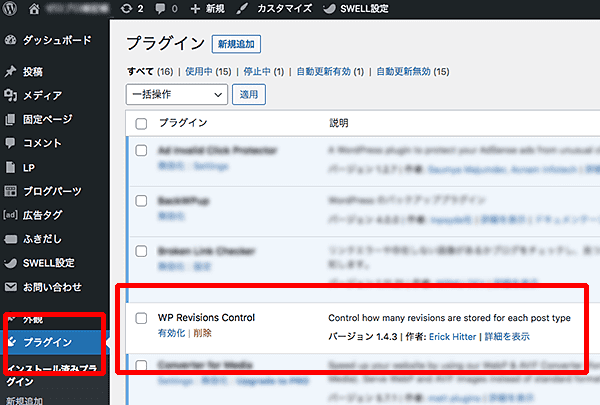Click 削除 under WP Revisions Control
The height and width of the screenshot is (405, 600).
pos(202,333)
